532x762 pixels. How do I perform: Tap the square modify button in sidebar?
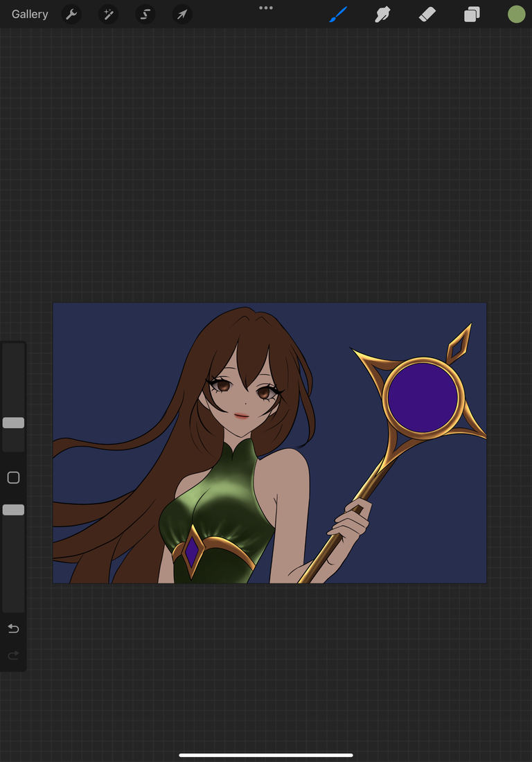[14, 478]
